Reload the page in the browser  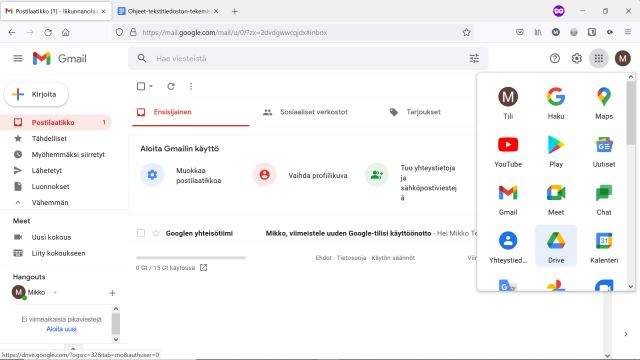(x=48, y=32)
